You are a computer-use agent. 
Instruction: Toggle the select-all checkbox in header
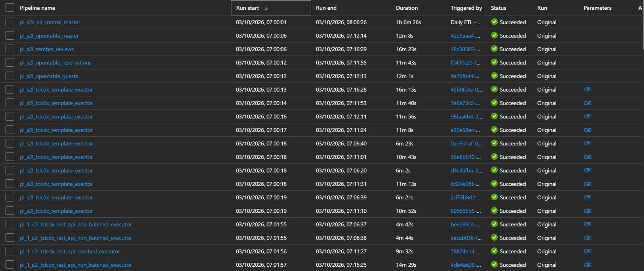click(10, 8)
